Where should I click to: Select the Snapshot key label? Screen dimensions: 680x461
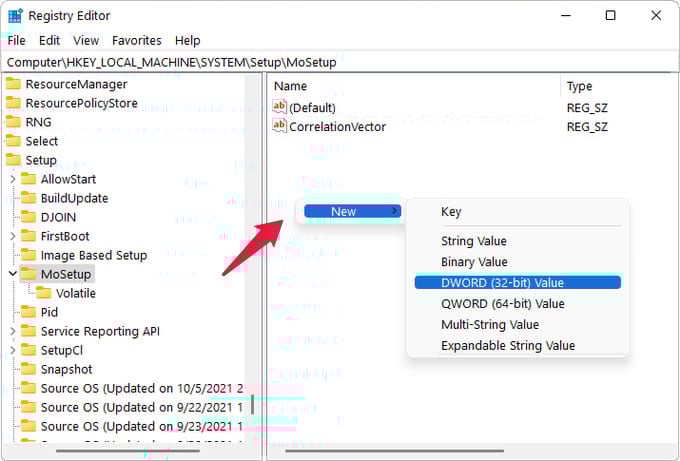pos(66,369)
